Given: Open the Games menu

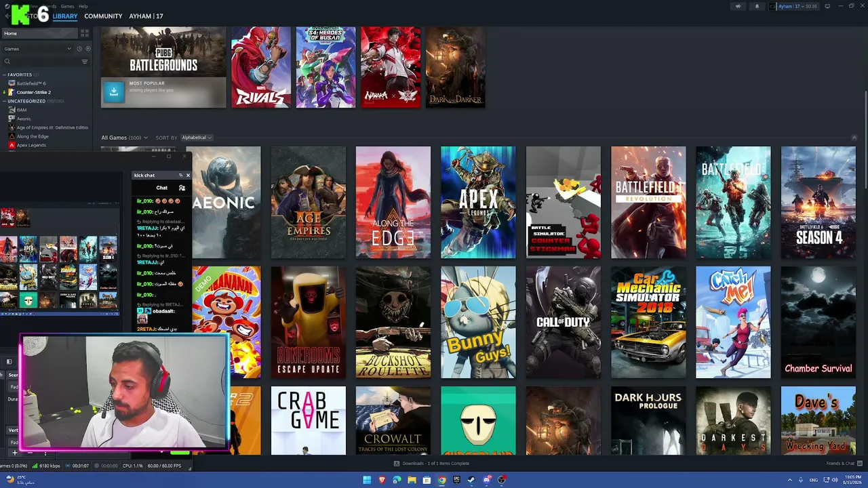Looking at the screenshot, I should coord(67,6).
